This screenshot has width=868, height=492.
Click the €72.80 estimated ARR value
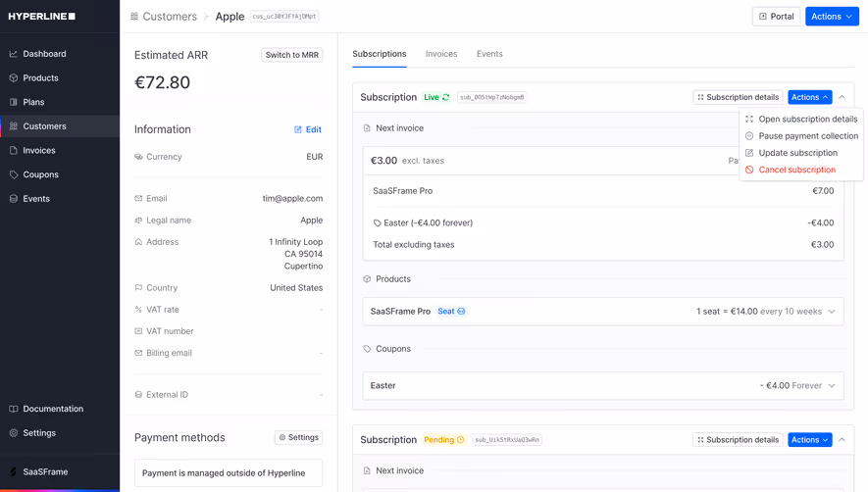[162, 82]
